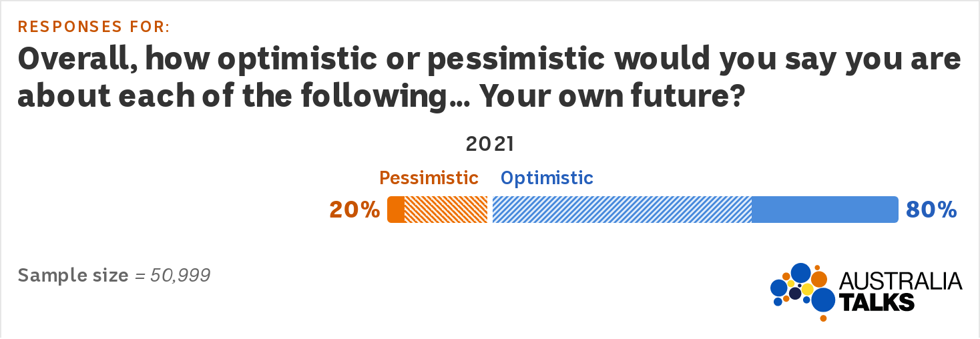
Task: Select the hatched blue optimistic bar segment
Action: [622, 210]
